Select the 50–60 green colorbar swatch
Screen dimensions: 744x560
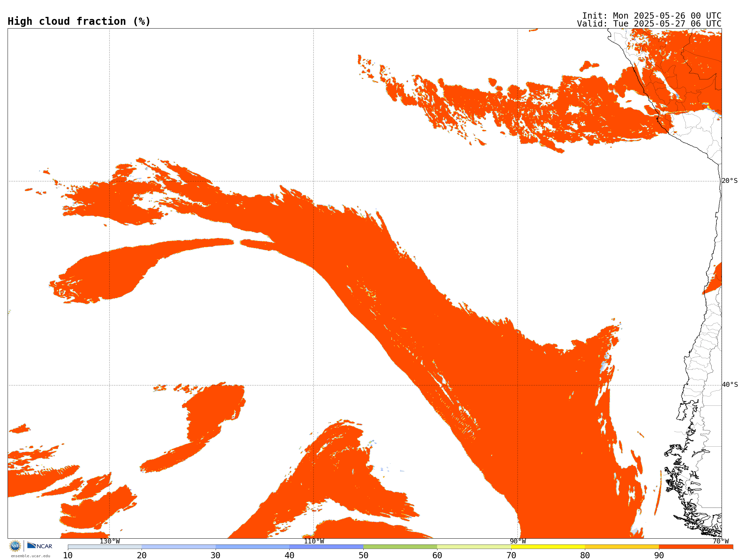tap(400, 547)
